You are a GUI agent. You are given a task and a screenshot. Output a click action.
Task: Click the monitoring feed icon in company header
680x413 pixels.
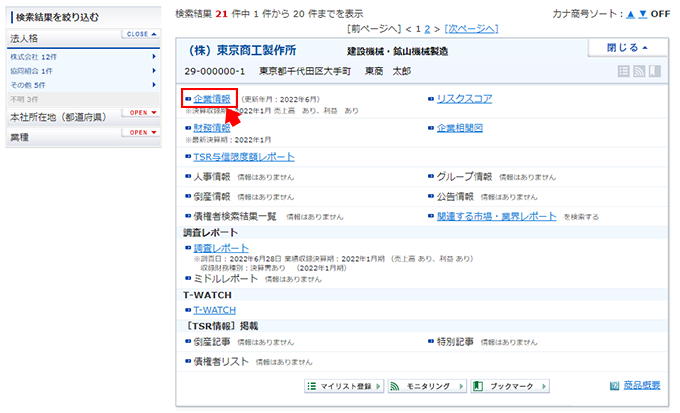click(x=639, y=72)
